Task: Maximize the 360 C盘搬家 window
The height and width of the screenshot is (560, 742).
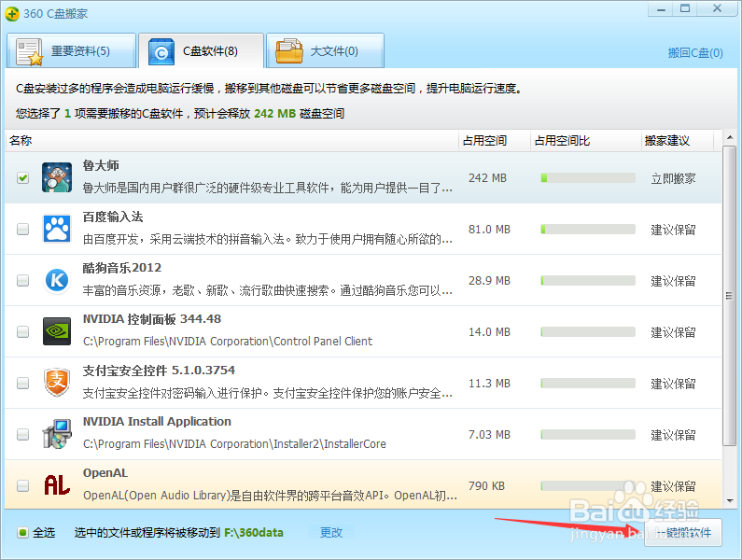Action: pos(685,8)
